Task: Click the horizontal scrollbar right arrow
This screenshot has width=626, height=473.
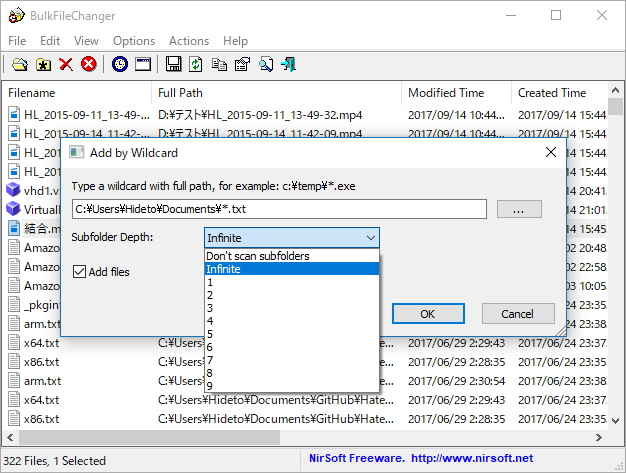Action: [599, 437]
